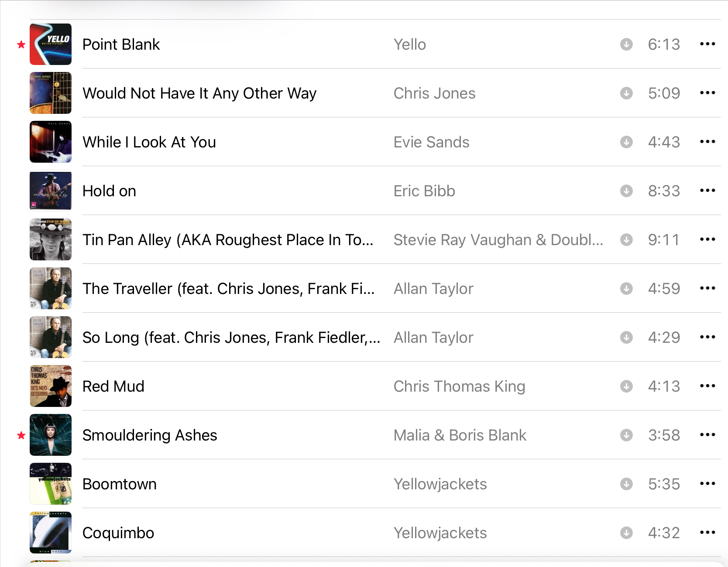Select Stevie Ray Vaughan album cover
Image resolution: width=728 pixels, height=567 pixels.
pos(51,239)
